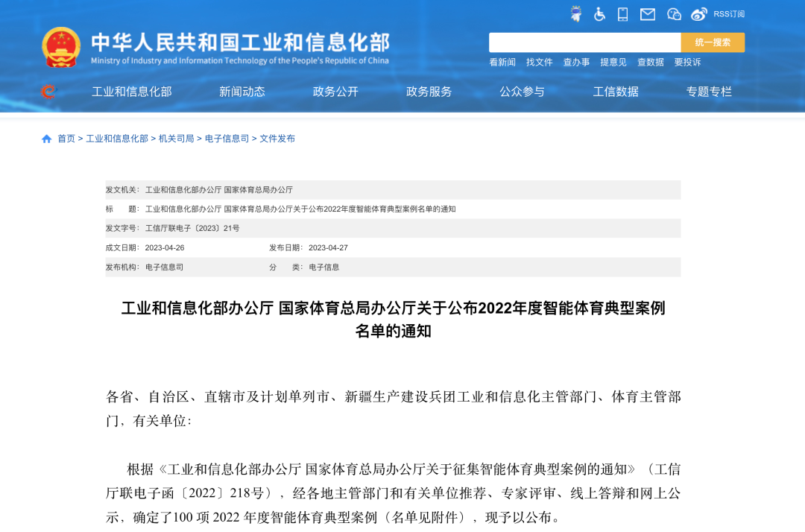
Task: Open the 政务公开 navigation menu
Action: point(335,92)
